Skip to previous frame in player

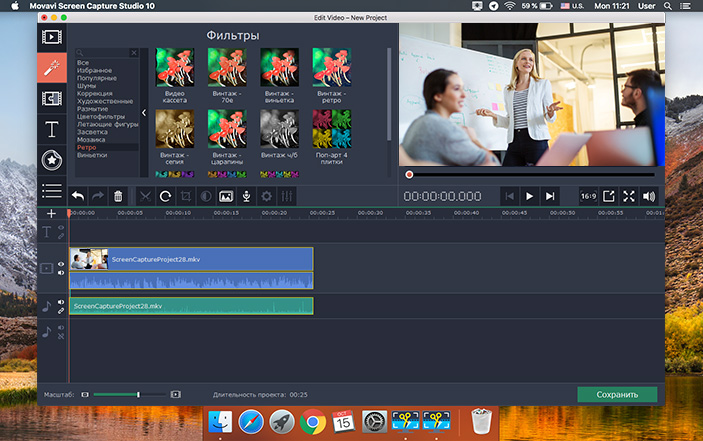coord(509,196)
